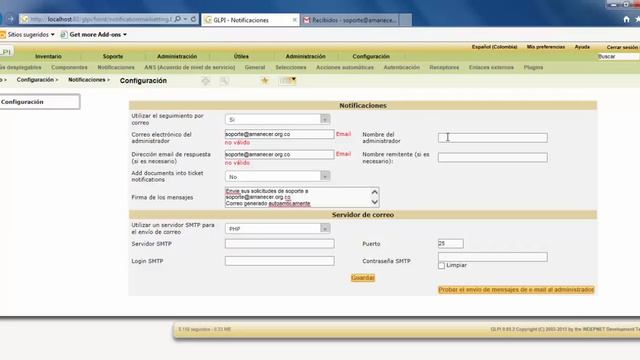The height and width of the screenshot is (360, 640).
Task: Open the browser home icon
Action: point(626,19)
